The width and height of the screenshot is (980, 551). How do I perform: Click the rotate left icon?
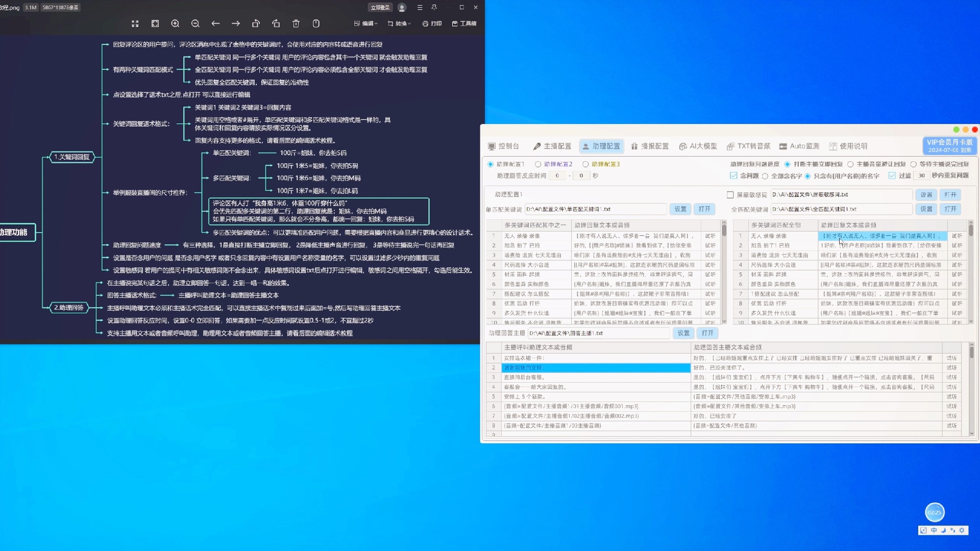pyautogui.click(x=256, y=23)
